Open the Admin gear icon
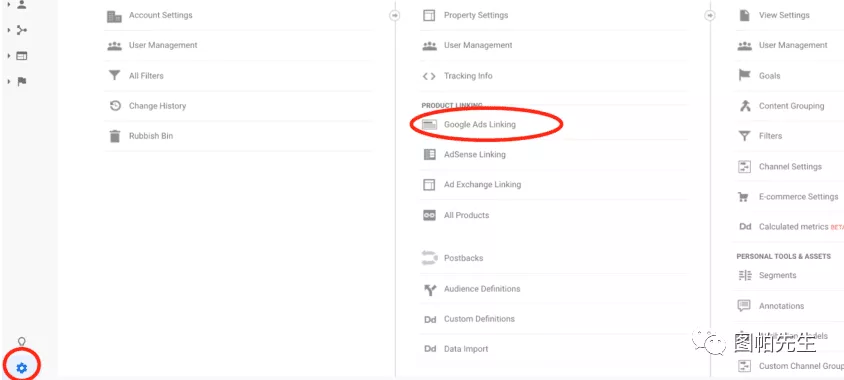The height and width of the screenshot is (380, 844). click(x=22, y=368)
